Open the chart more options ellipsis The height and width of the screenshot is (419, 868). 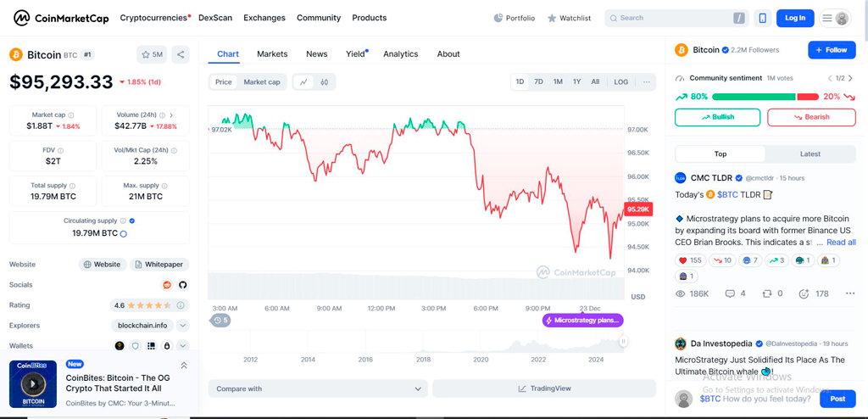(x=647, y=82)
